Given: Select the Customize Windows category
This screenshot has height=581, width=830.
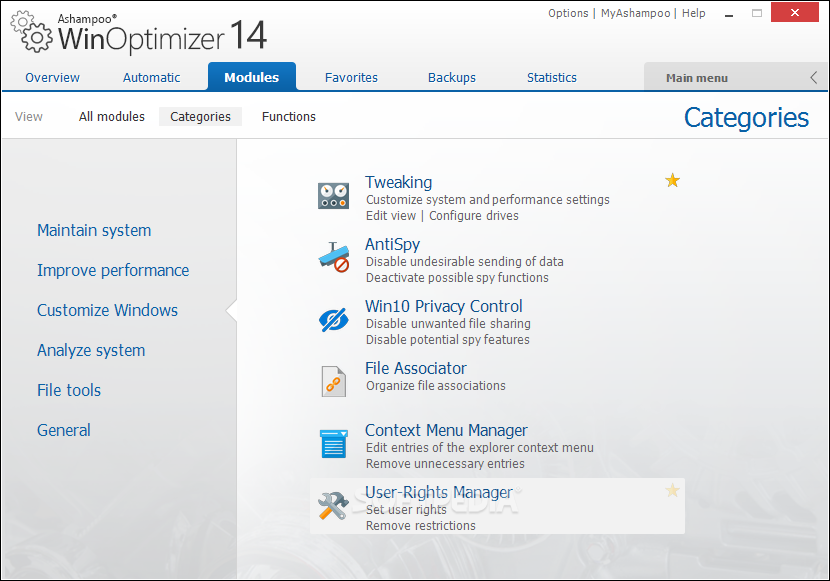Looking at the screenshot, I should click(x=107, y=310).
